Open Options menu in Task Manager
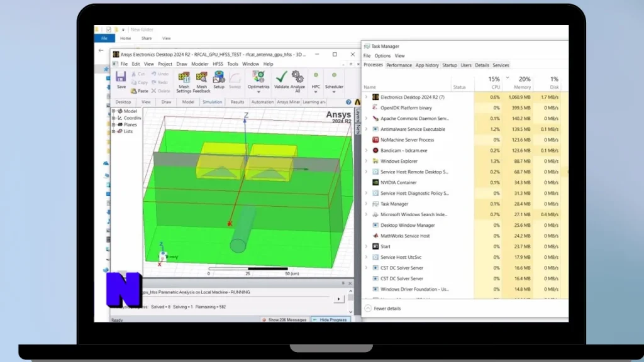The width and height of the screenshot is (644, 362). [382, 56]
